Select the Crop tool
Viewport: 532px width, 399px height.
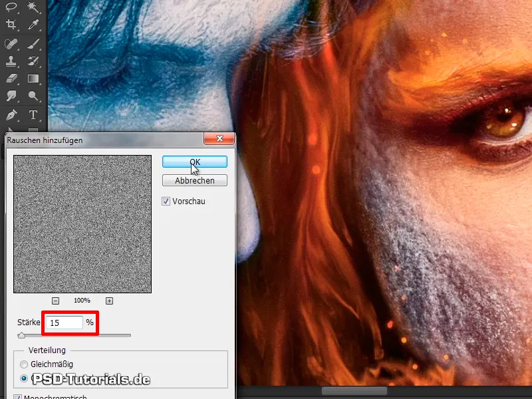click(x=11, y=24)
